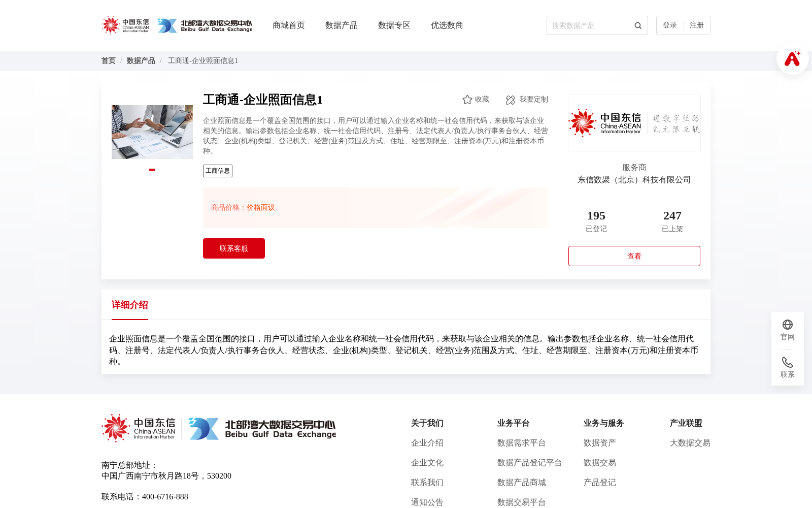Open 数据产品 navigation menu item

point(342,25)
